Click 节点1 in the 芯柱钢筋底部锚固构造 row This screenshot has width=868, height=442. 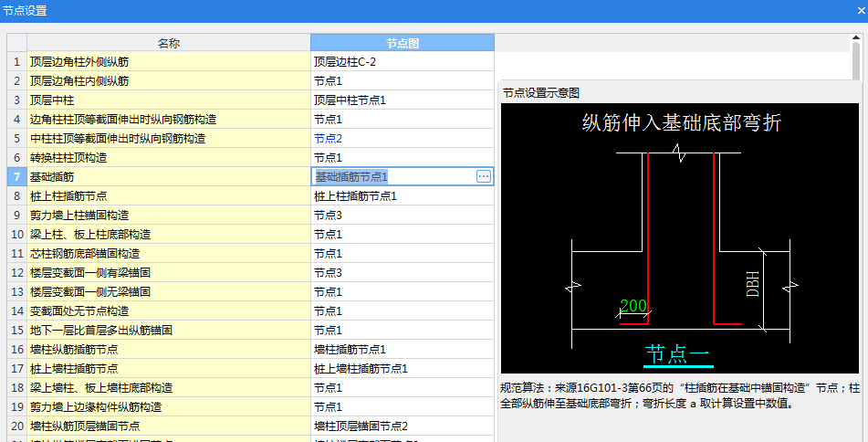pyautogui.click(x=328, y=253)
